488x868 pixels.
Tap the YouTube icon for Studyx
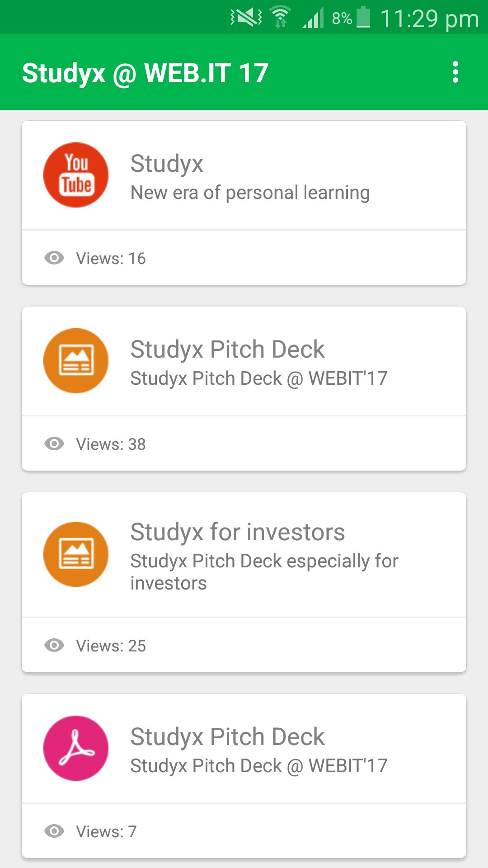tap(76, 175)
